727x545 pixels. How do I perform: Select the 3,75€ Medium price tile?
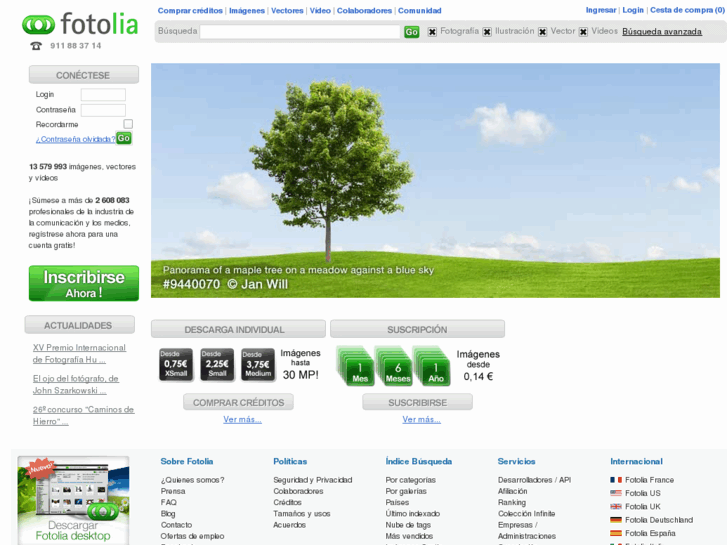click(258, 365)
